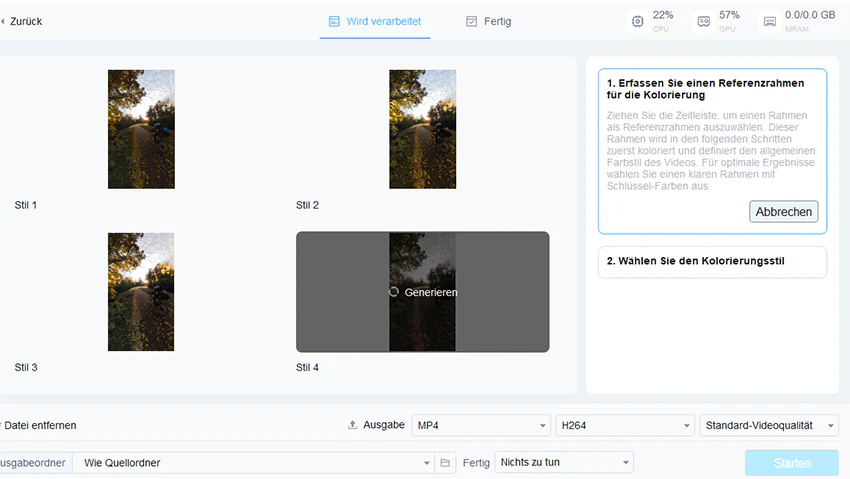850x479 pixels.
Task: Click the Stil 1 label
Action: point(25,205)
